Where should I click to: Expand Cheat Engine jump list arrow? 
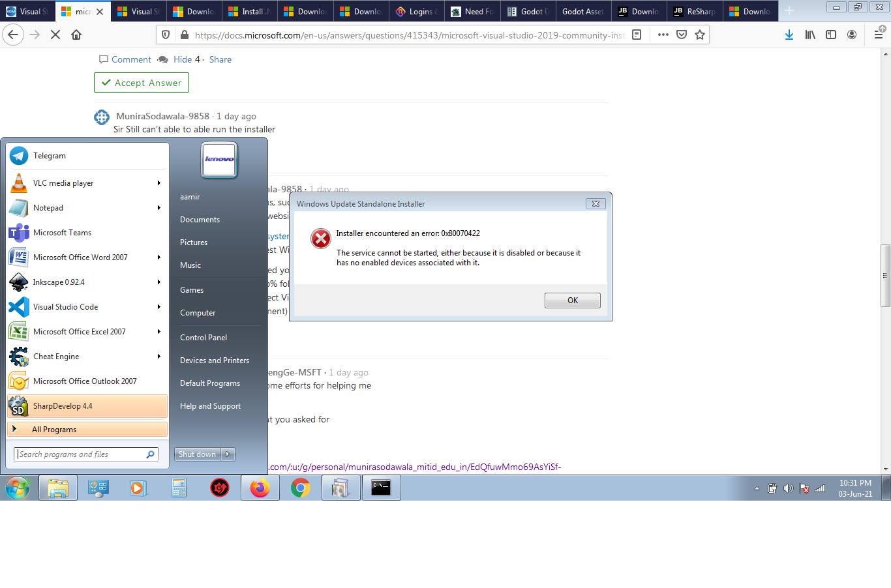[159, 357]
